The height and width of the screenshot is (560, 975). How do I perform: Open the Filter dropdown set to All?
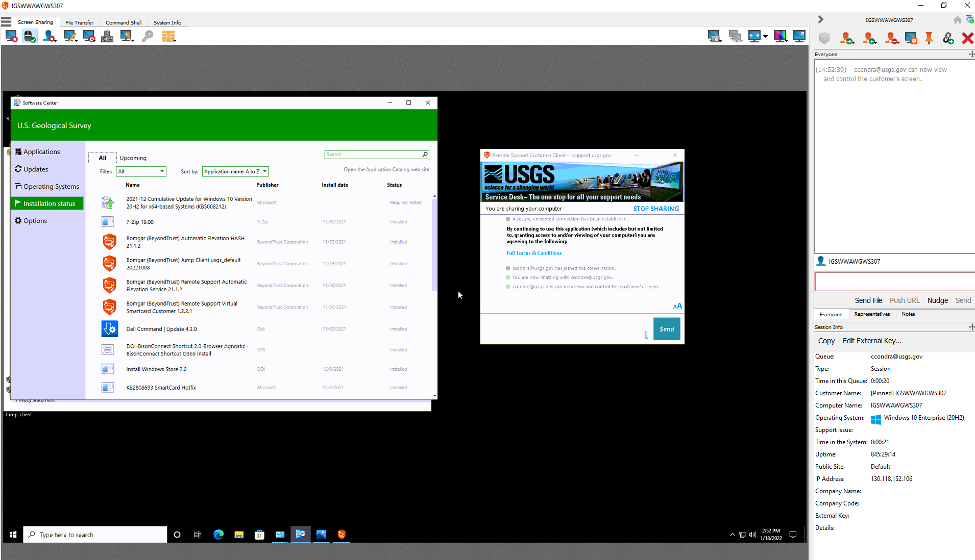[141, 171]
